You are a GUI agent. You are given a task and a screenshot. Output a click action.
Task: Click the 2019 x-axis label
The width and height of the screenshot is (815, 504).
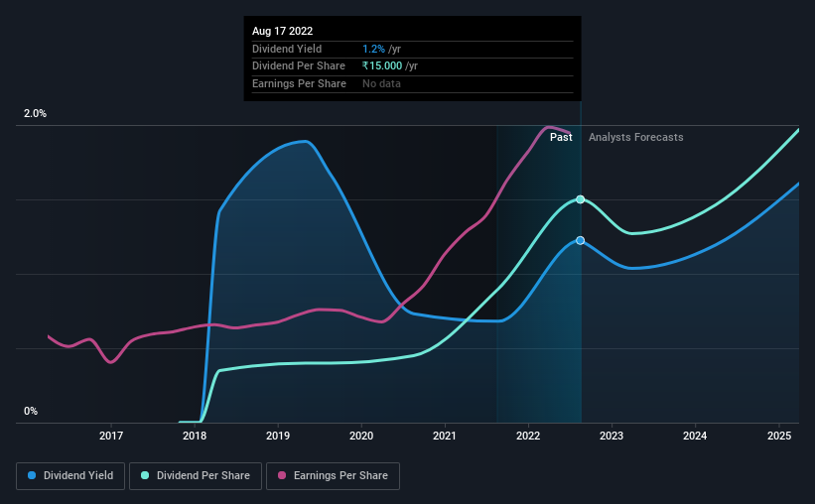point(278,436)
